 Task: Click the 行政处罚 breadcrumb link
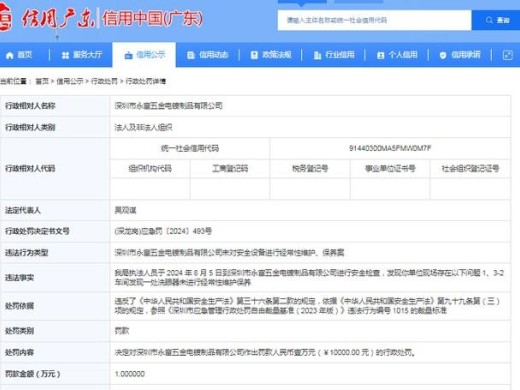[104, 81]
